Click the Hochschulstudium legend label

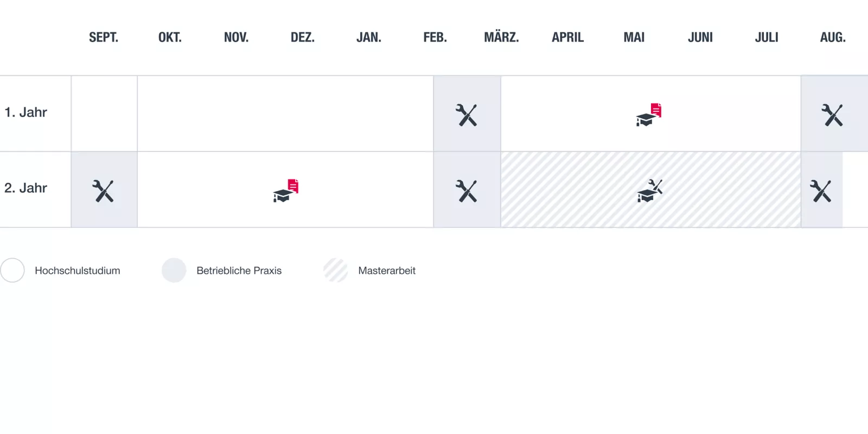[x=78, y=271]
